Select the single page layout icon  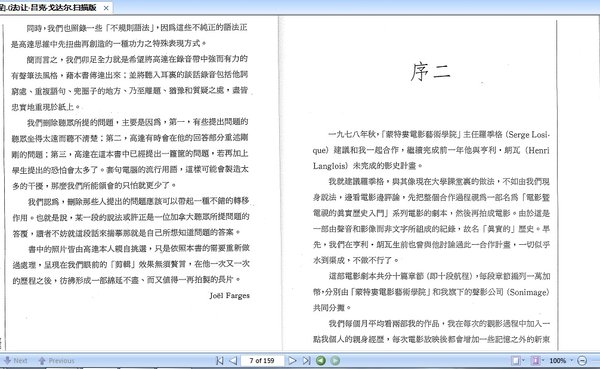515,361
